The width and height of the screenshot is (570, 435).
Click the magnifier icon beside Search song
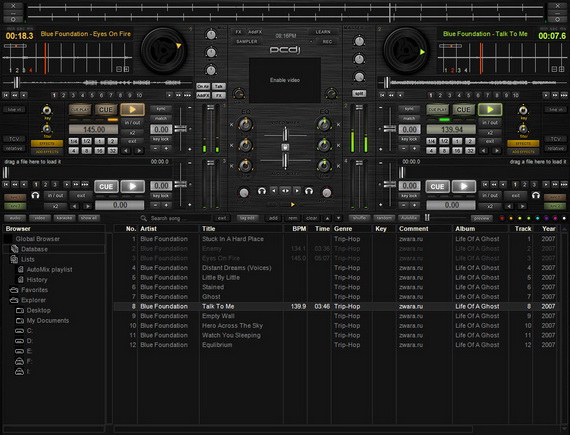(x=144, y=218)
